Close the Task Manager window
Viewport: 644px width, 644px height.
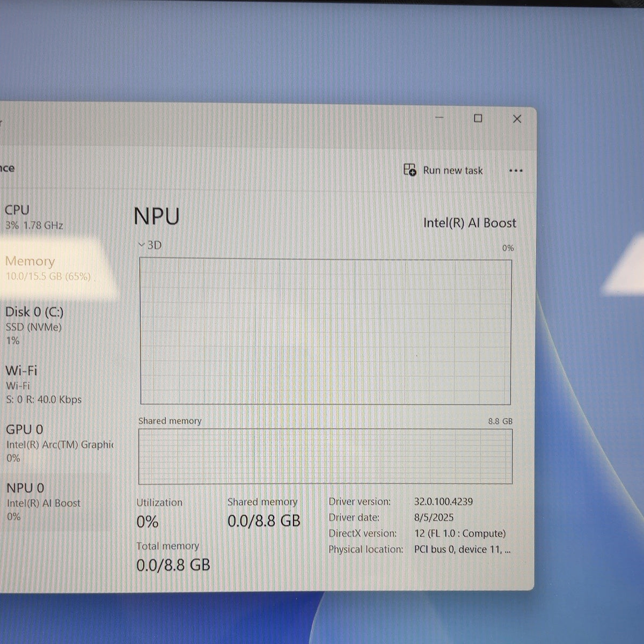(517, 119)
